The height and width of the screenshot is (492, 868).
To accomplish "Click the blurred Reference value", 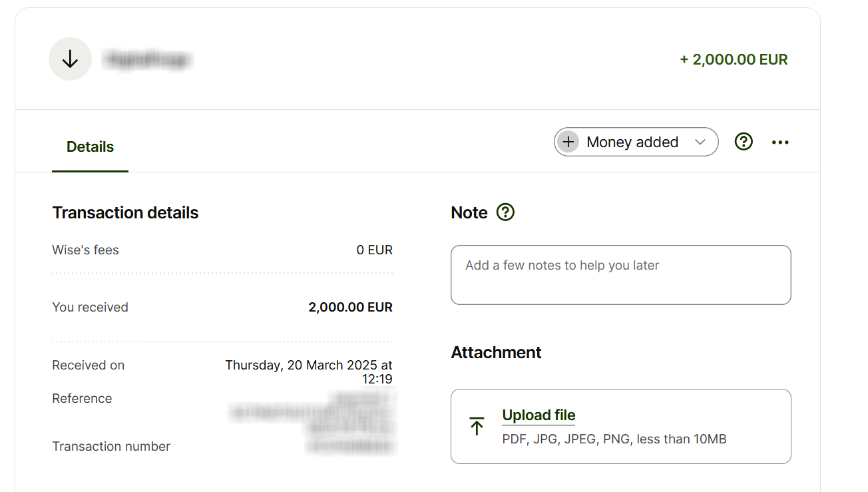I will pyautogui.click(x=313, y=413).
